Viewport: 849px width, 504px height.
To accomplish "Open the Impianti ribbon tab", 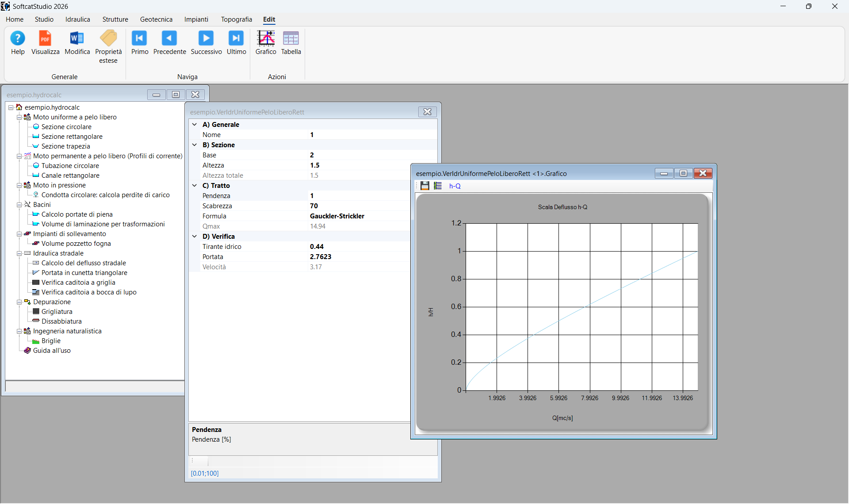I will point(196,19).
